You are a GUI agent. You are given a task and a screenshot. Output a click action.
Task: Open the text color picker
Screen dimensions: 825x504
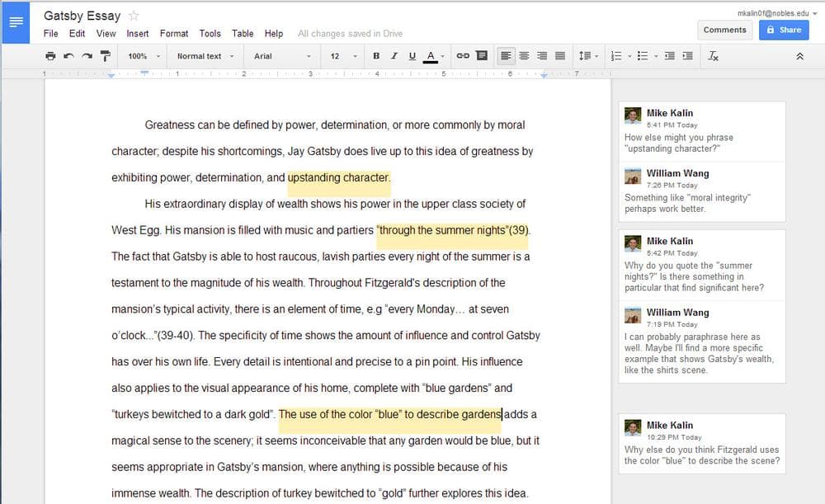[x=431, y=55]
